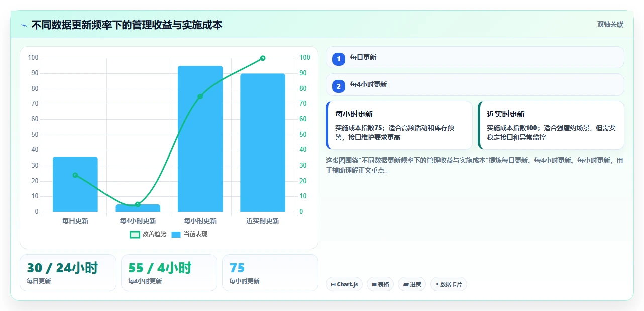Screen dimensions: 644x311
Task: Click the trend line point at 每日更新
Action: click(x=75, y=175)
